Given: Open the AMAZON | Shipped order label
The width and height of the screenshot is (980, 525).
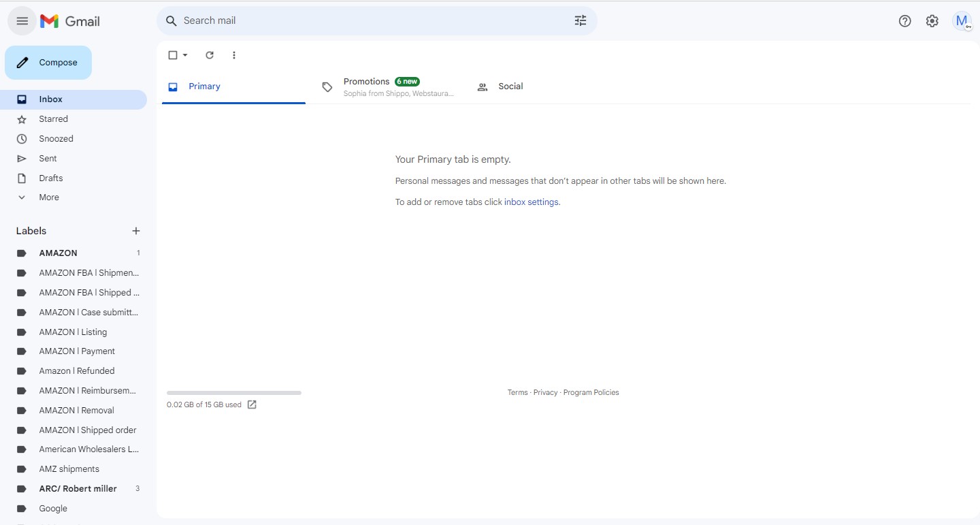Looking at the screenshot, I should click(73, 430).
